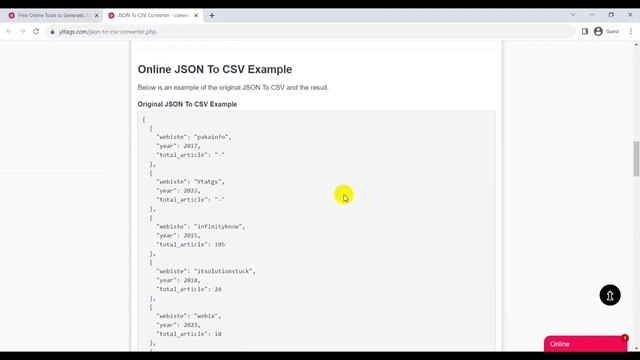The height and width of the screenshot is (360, 640).
Task: Open the side panel icon in toolbar
Action: [584, 31]
